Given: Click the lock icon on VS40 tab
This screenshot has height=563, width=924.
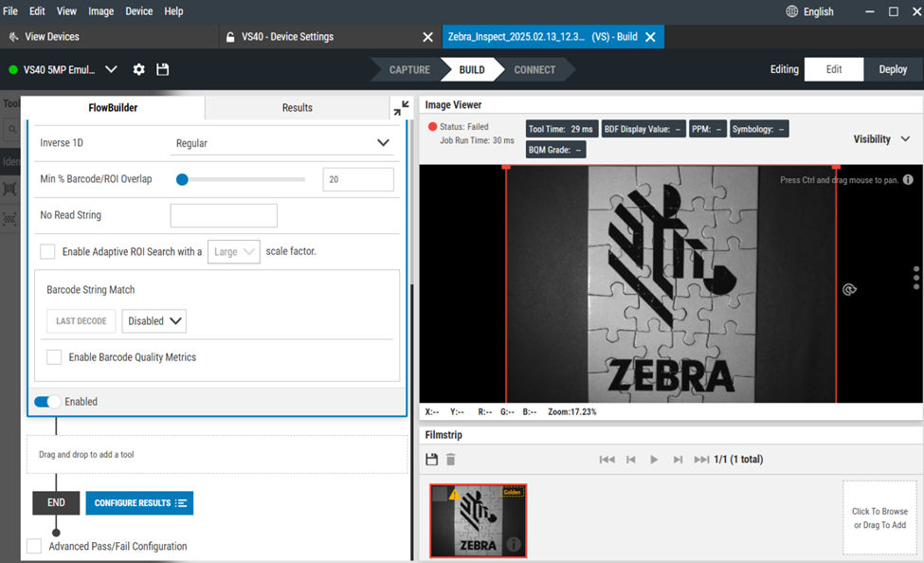Looking at the screenshot, I should coord(230,37).
